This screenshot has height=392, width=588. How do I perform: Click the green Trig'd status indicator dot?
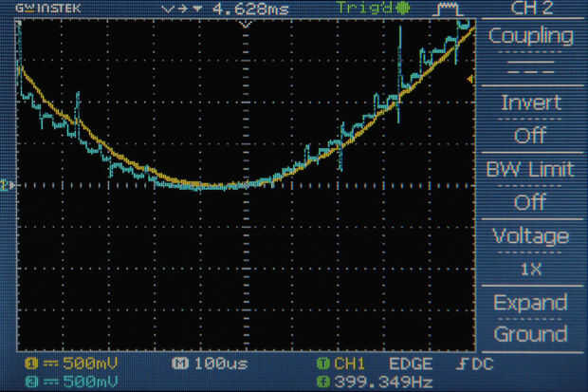(403, 8)
